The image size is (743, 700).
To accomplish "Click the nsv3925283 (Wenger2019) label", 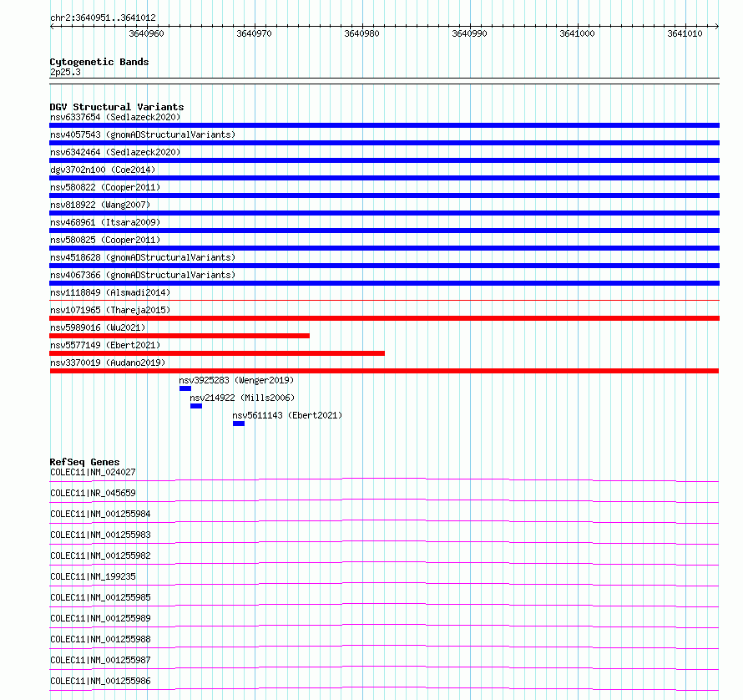I will (236, 380).
